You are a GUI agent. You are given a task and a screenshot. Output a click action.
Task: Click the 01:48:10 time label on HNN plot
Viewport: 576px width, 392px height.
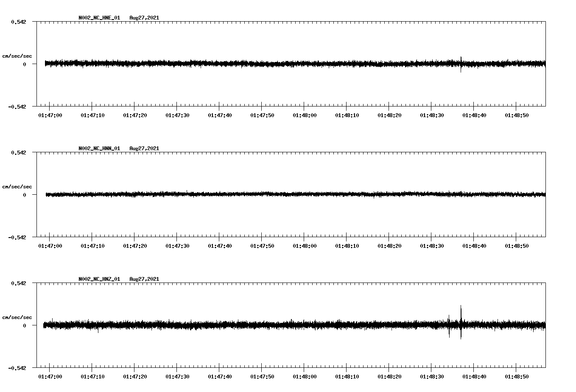coord(347,246)
